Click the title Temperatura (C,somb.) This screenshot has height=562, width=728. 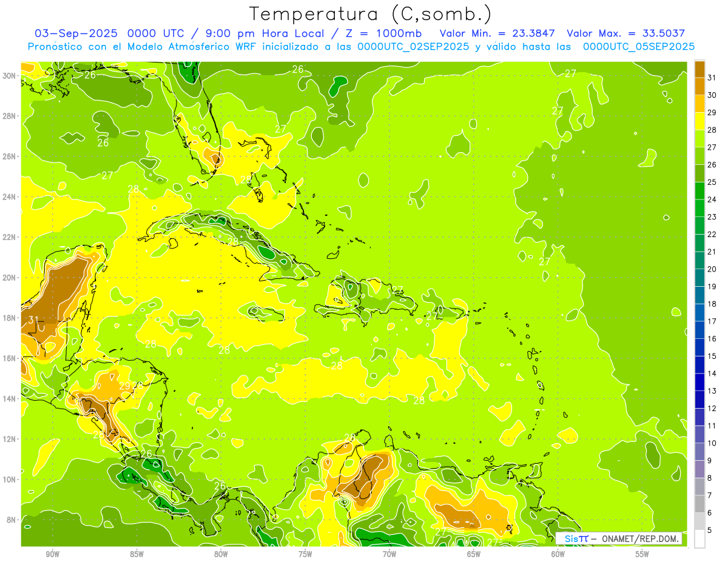(371, 15)
